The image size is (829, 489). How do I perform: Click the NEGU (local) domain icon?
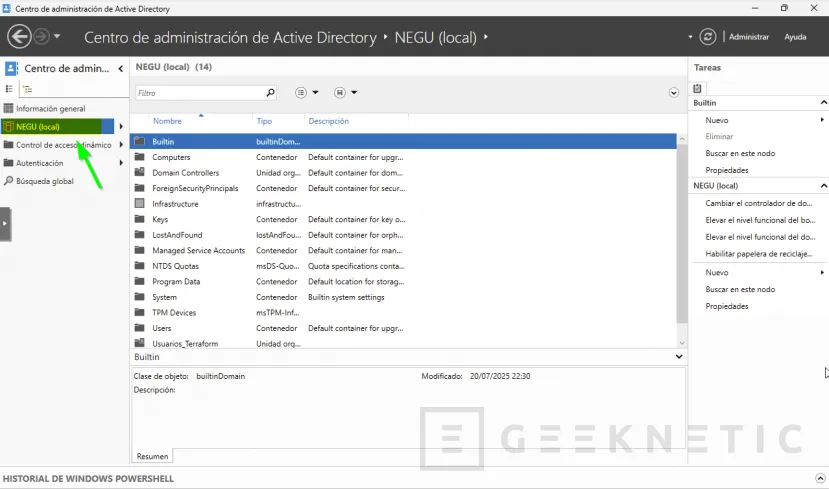click(8, 126)
